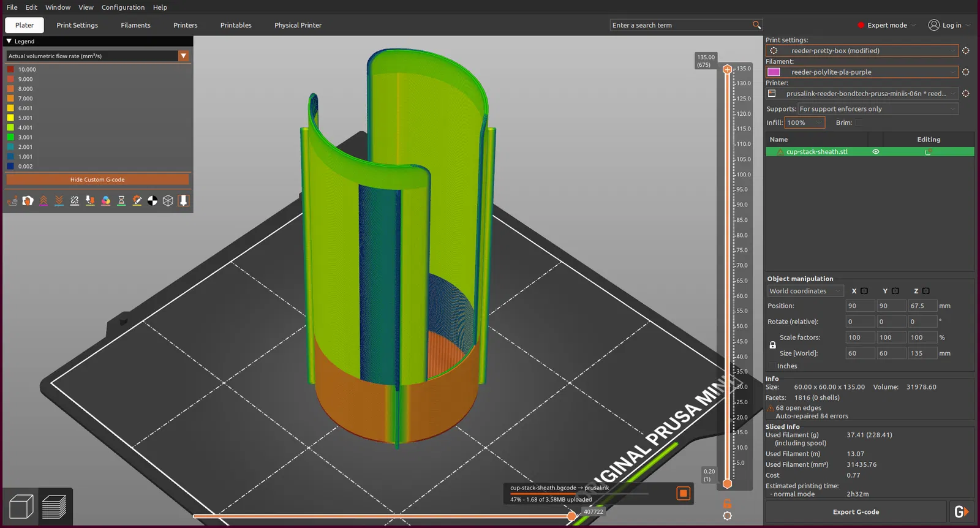Switch to 3D editor view cube icon
Screen dimensions: 980x528
(x=21, y=507)
